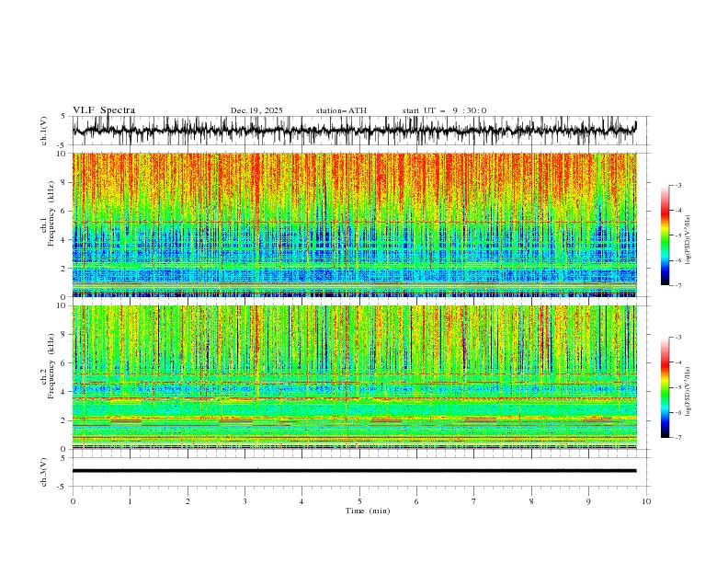Click the "-5" label on ch.2 colorbar

(x=678, y=387)
